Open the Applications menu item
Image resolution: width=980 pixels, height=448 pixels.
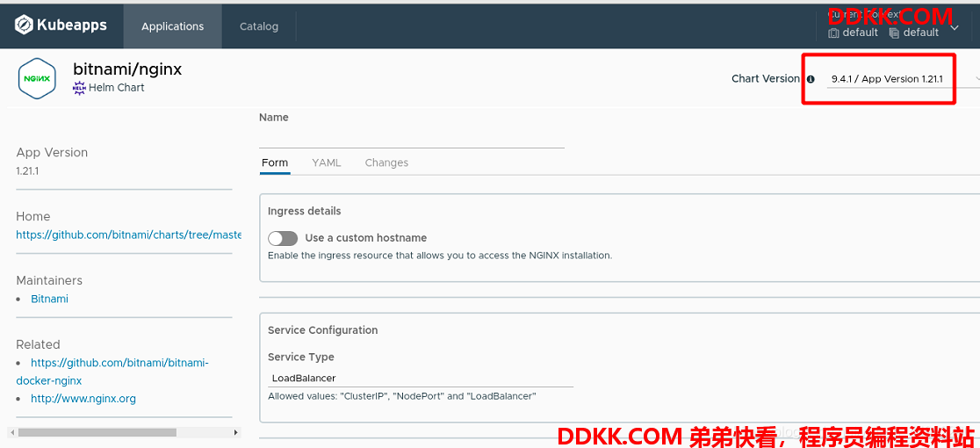172,26
